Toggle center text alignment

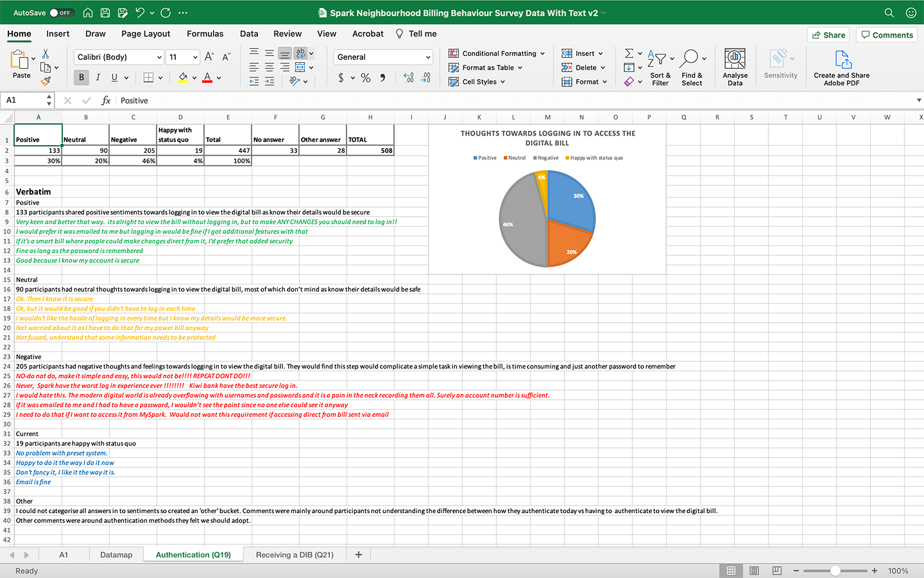coord(269,67)
